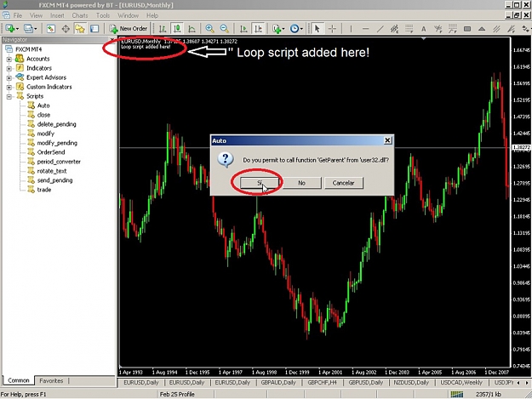Screen dimensions: 532x399
Task: Click Cancelar in the Auto dialog
Action: 343,183
